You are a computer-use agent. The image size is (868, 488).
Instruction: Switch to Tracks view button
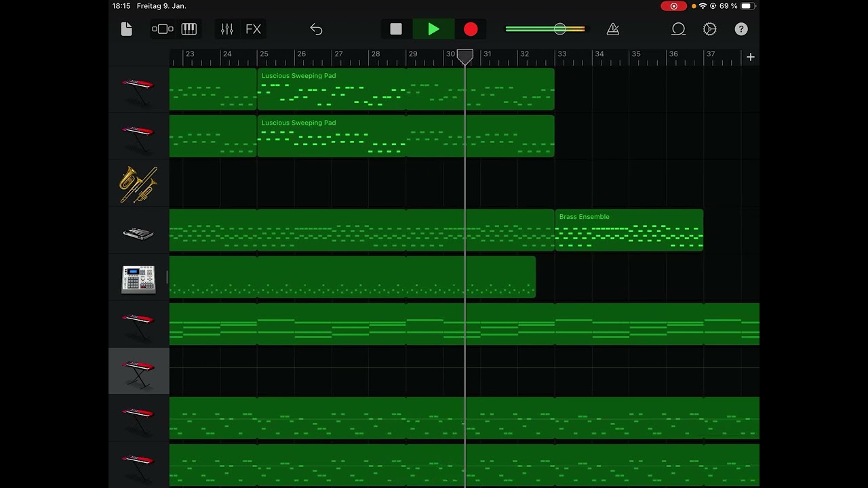[x=163, y=29]
